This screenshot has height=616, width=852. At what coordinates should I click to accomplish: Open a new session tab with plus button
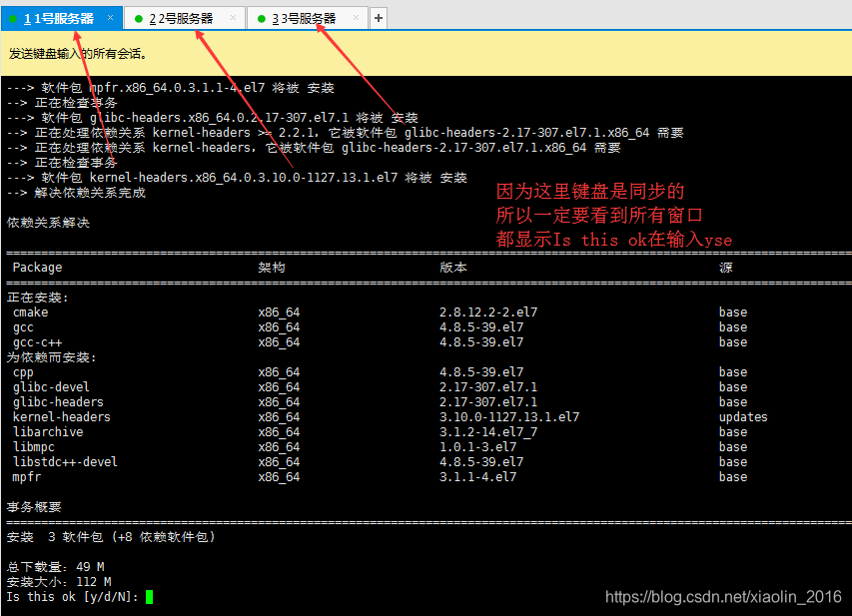coord(379,18)
